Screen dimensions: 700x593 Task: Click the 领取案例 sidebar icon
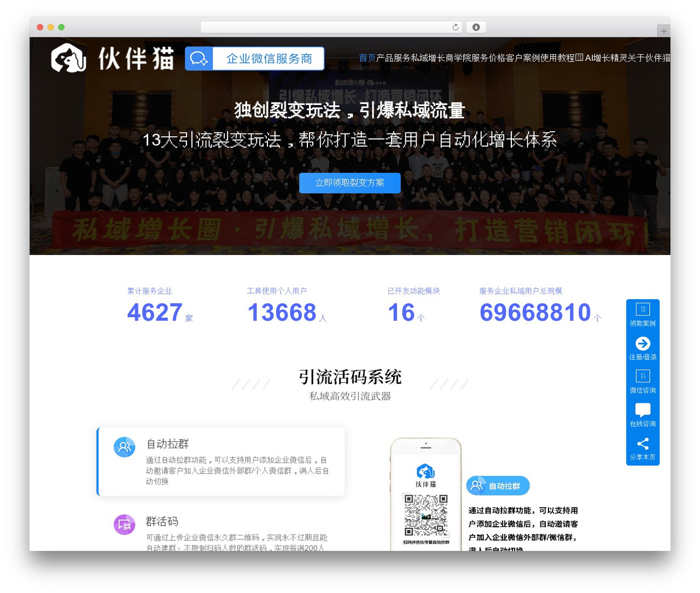(643, 310)
